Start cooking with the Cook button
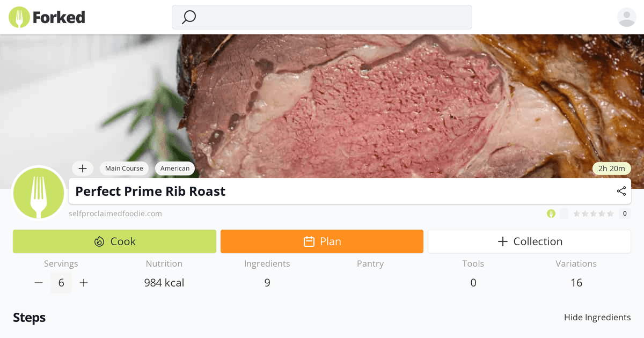This screenshot has width=644, height=338. point(114,241)
